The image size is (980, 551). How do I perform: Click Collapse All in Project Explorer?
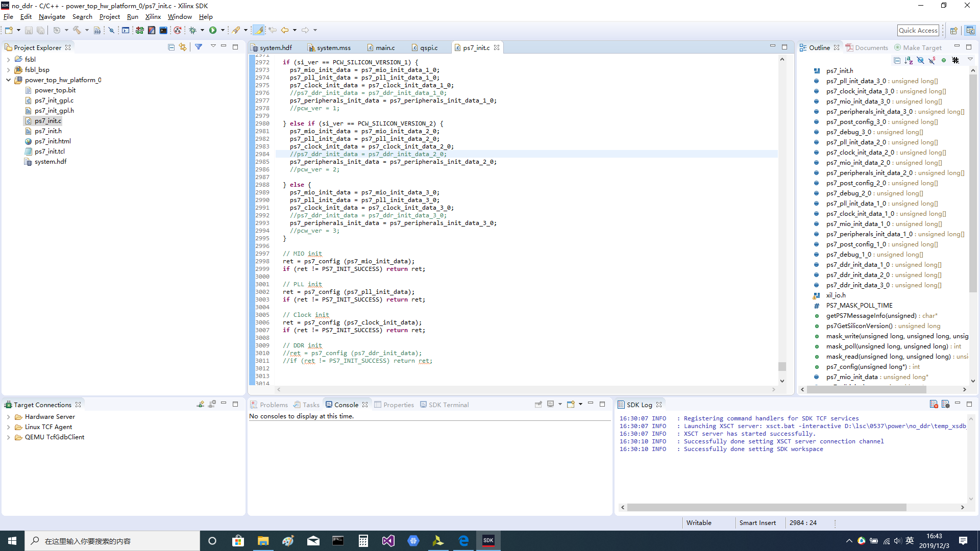(x=171, y=47)
